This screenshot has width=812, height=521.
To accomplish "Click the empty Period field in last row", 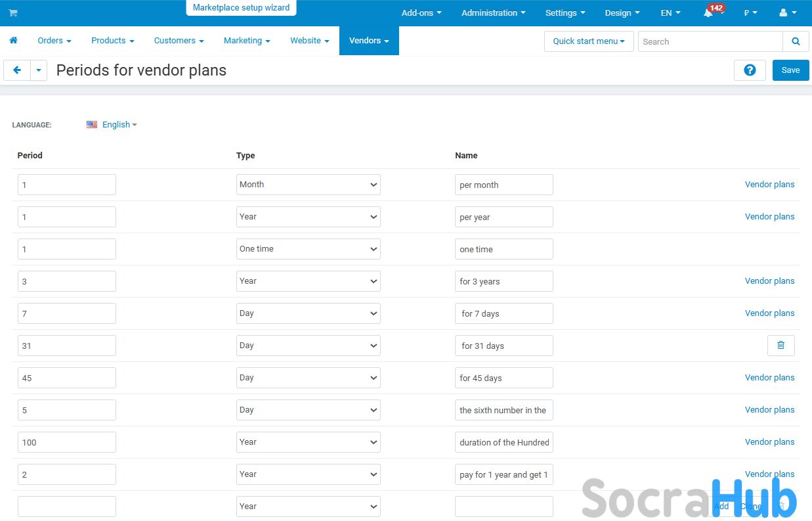I will (x=67, y=507).
